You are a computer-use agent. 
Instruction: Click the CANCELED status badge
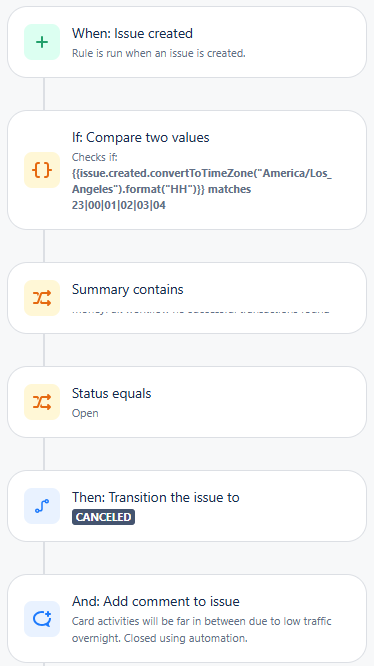[x=104, y=517]
